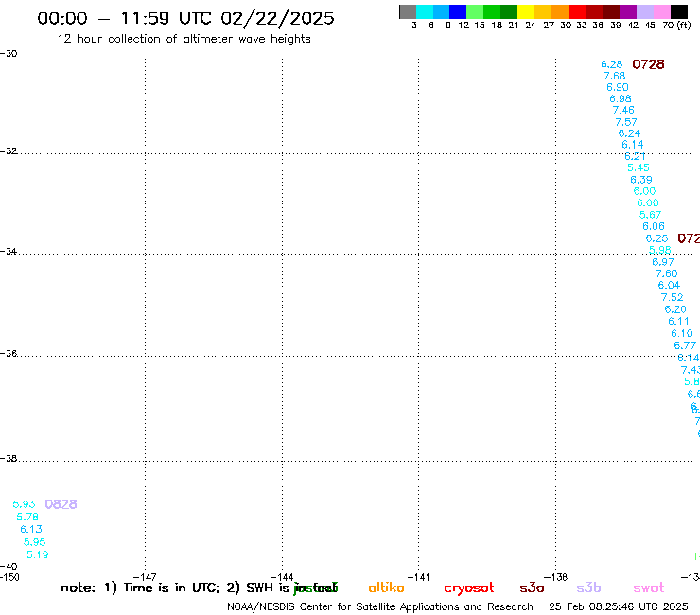Click the 6.10 wave height value

[x=682, y=333]
